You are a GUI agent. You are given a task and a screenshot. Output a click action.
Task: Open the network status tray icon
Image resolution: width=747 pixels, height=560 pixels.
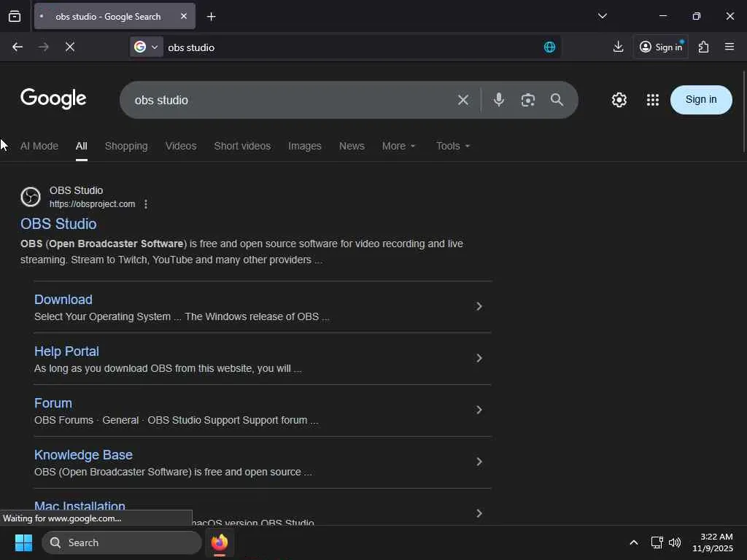657,542
